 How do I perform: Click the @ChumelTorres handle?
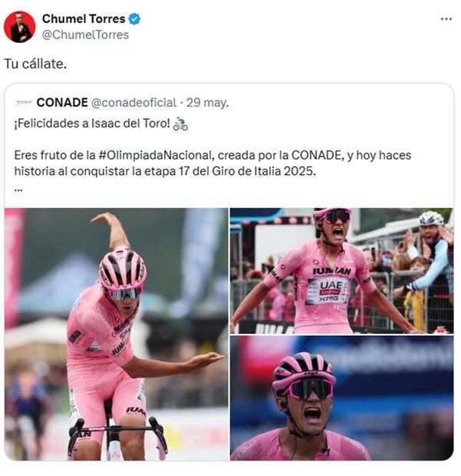85,35
